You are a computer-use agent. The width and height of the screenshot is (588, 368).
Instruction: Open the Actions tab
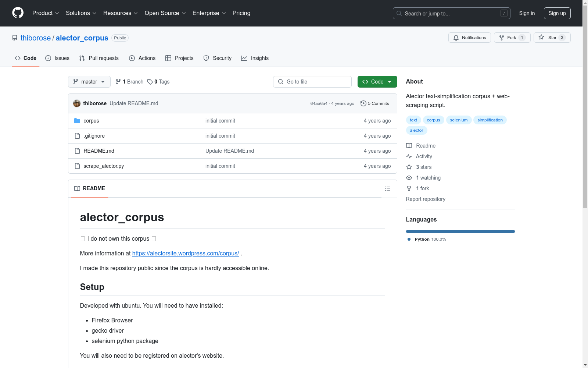point(142,58)
